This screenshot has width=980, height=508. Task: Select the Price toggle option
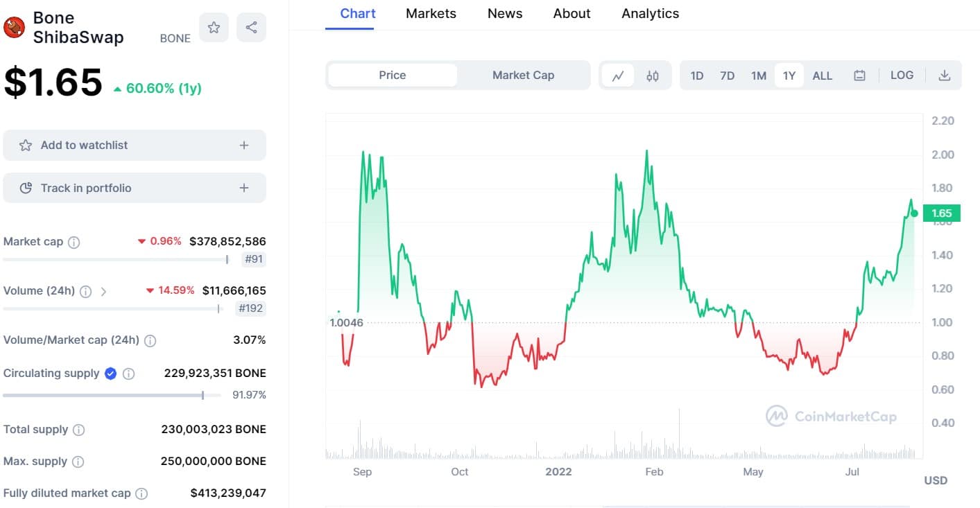(x=393, y=75)
